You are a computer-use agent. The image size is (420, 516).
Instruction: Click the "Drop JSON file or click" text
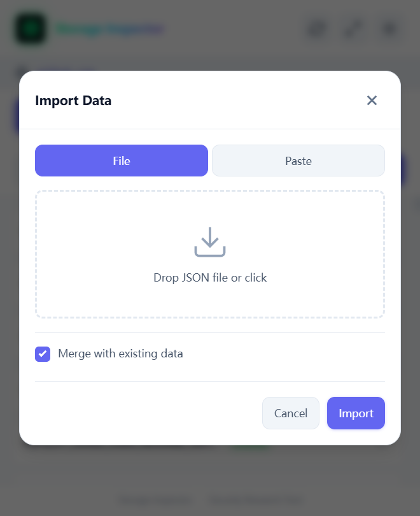click(210, 278)
